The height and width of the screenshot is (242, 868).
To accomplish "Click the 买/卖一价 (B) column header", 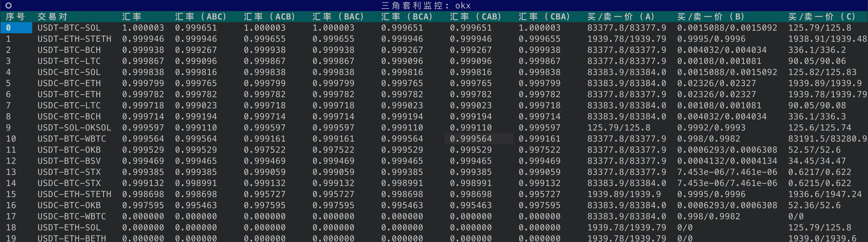I will [x=711, y=16].
